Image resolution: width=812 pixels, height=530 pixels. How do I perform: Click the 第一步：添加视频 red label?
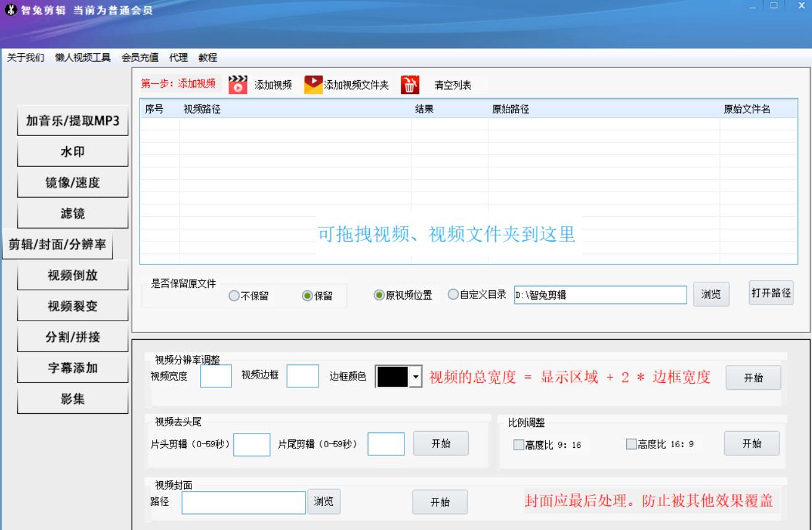[178, 84]
